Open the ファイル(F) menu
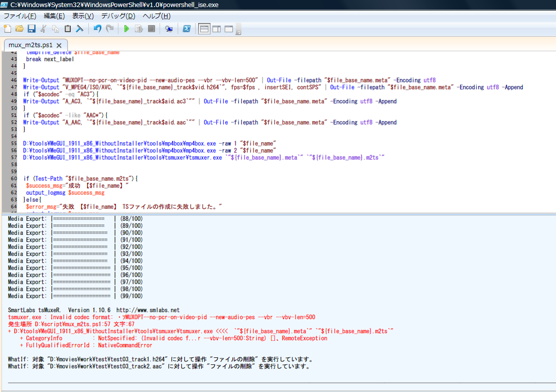The image size is (556, 392). click(x=20, y=16)
